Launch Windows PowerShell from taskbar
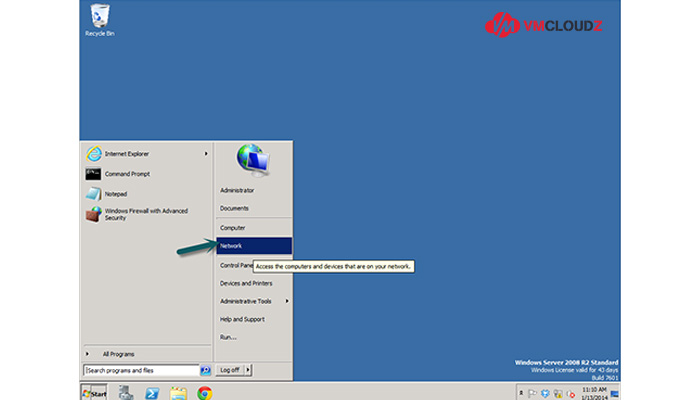Screen dimensions: 700x400 pyautogui.click(x=152, y=393)
